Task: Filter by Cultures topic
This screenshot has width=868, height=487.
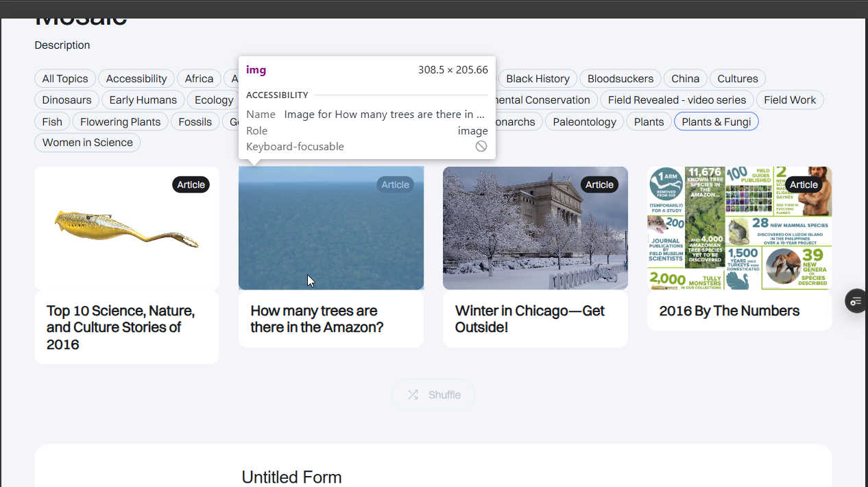Action: coord(738,79)
